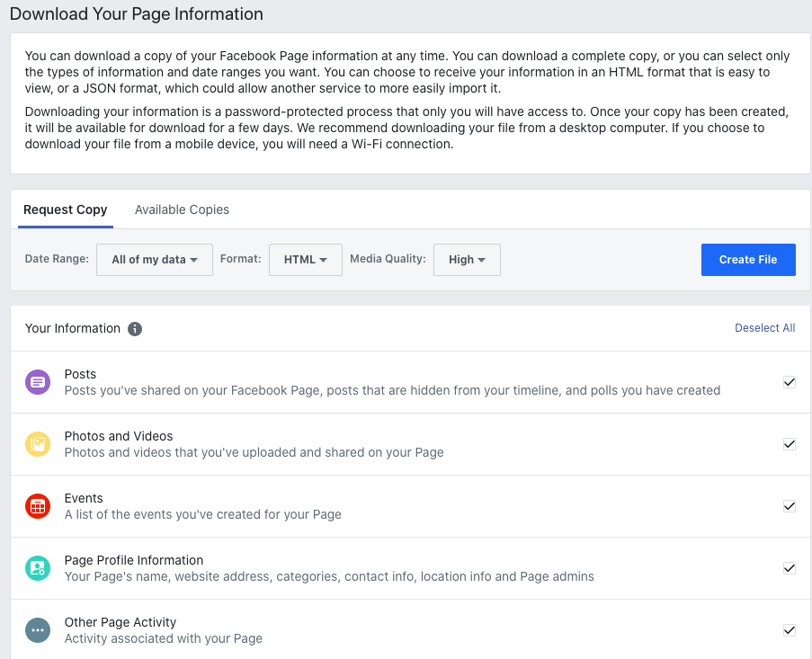Click the info icon beside Your Information
This screenshot has width=812, height=659.
135,329
